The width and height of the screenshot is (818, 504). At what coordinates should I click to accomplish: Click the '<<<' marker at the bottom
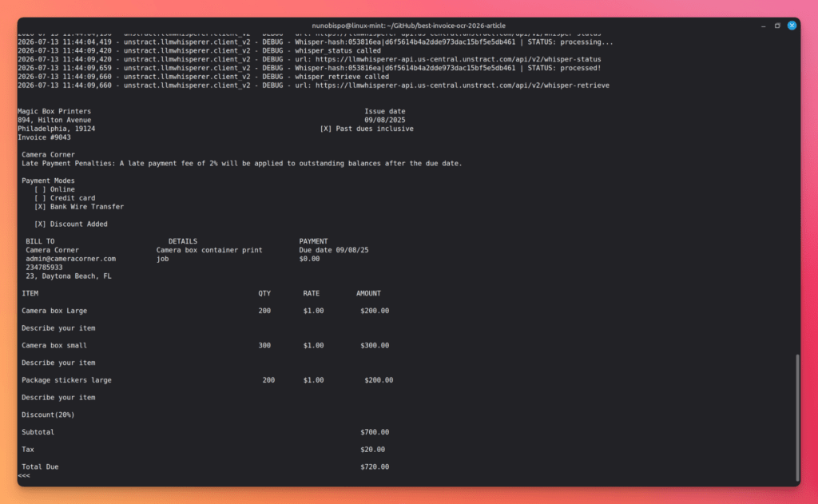click(x=24, y=476)
